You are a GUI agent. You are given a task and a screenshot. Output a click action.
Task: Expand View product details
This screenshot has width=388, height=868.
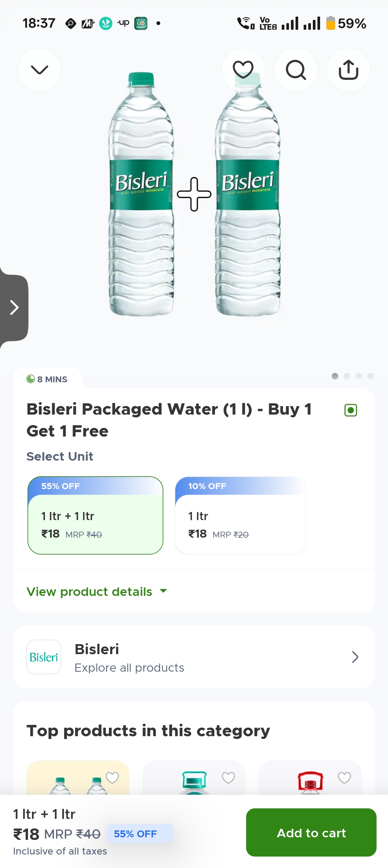(97, 592)
